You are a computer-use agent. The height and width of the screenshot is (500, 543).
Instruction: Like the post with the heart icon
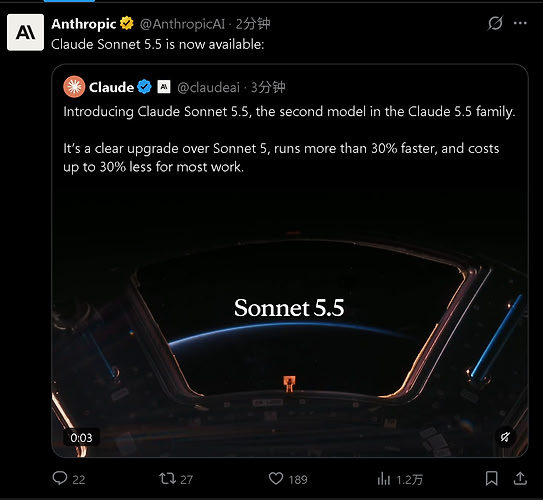pos(276,479)
